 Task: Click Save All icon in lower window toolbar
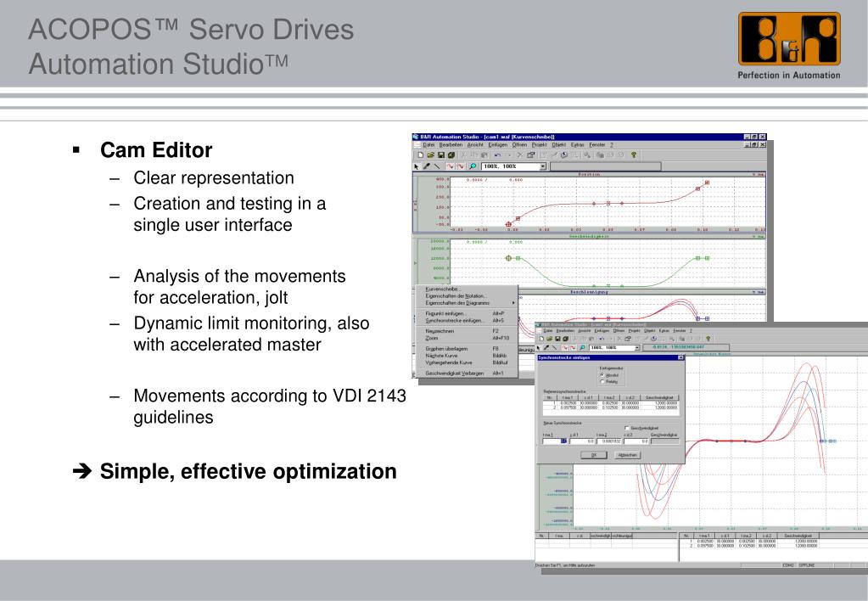(x=565, y=339)
